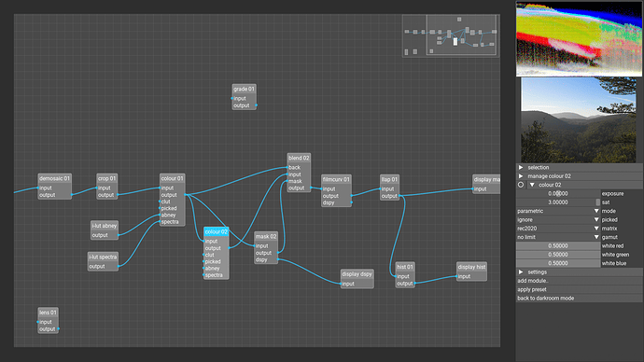Click the mask 02 node title
The height and width of the screenshot is (362, 644).
[x=266, y=236]
